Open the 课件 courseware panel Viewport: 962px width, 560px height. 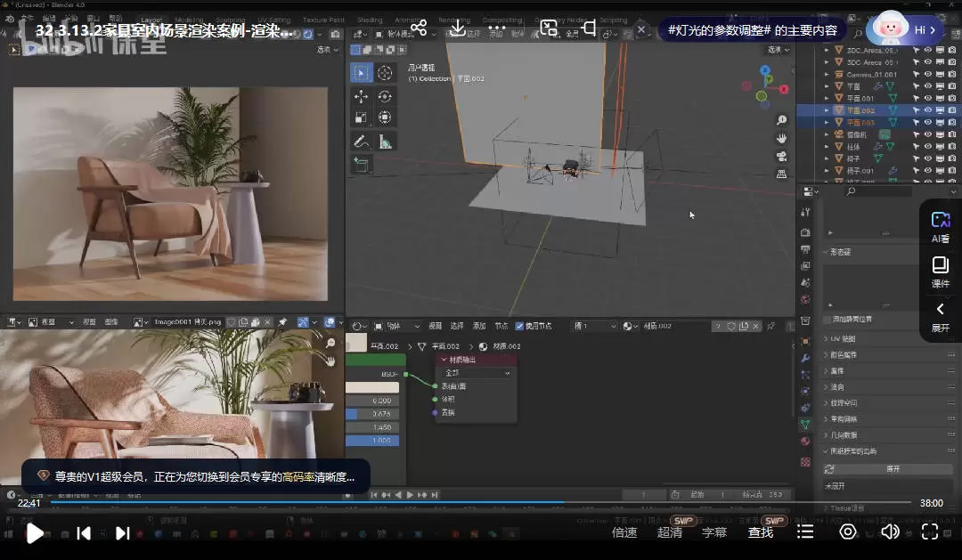[x=941, y=272]
